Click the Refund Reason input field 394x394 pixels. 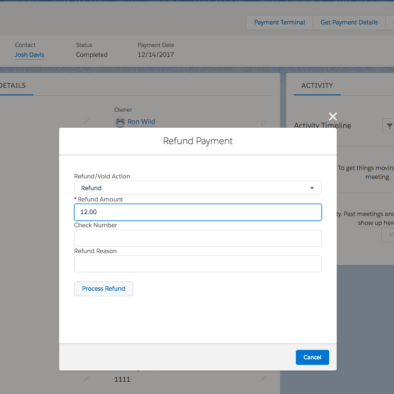click(x=198, y=264)
